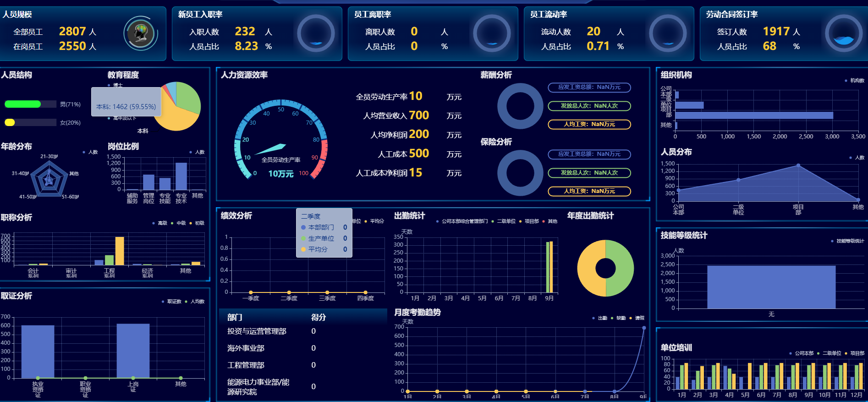Toggle 其他 legend in 出勤统计
The width and height of the screenshot is (868, 402).
[x=550, y=221]
